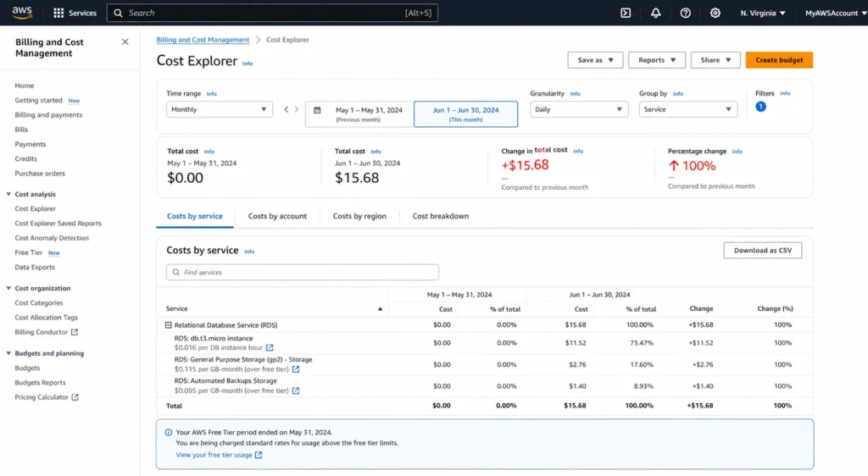The height and width of the screenshot is (476, 868).
Task: Click the Create budget button
Action: [x=779, y=59]
